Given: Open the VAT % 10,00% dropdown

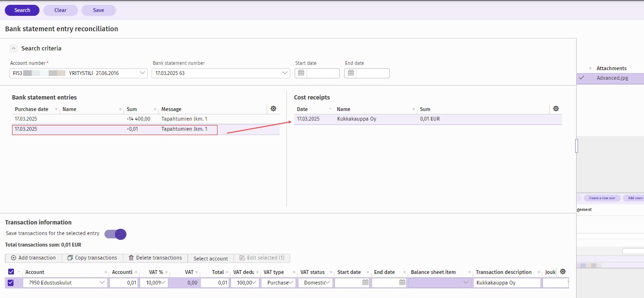Looking at the screenshot, I should [x=163, y=283].
